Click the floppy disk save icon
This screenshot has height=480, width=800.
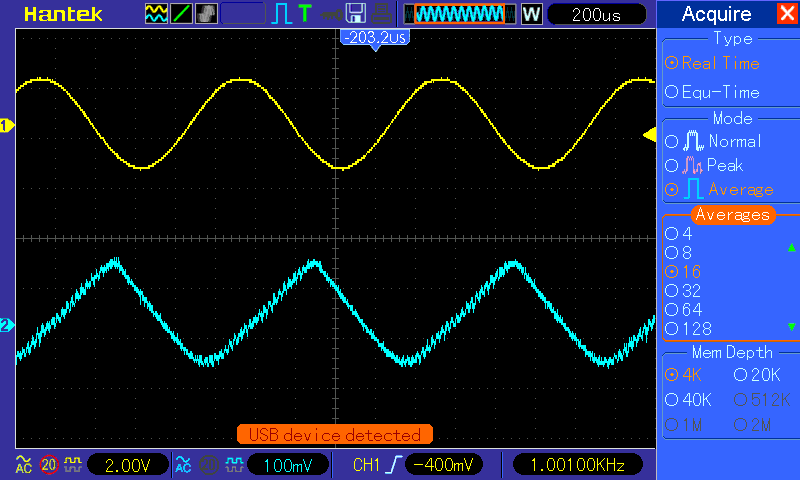point(356,14)
